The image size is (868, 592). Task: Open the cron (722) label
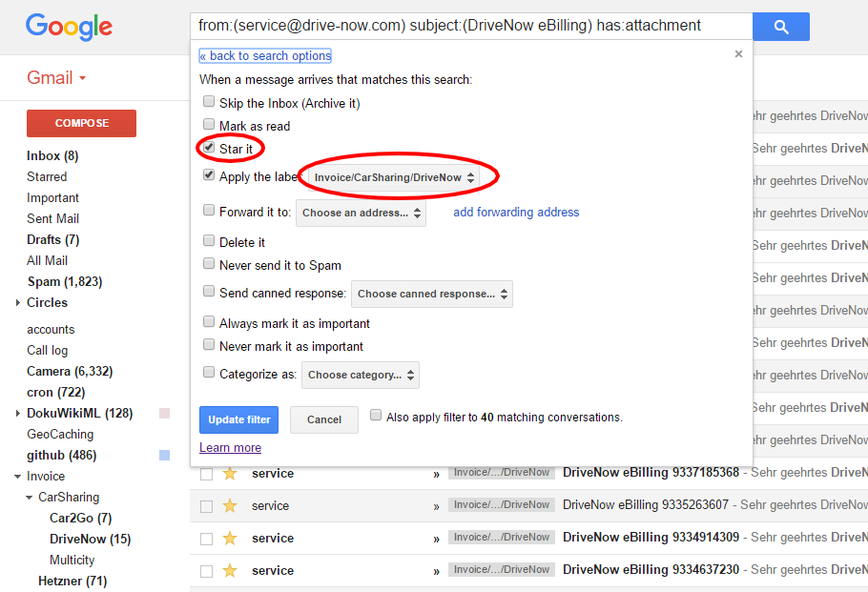pyautogui.click(x=56, y=393)
